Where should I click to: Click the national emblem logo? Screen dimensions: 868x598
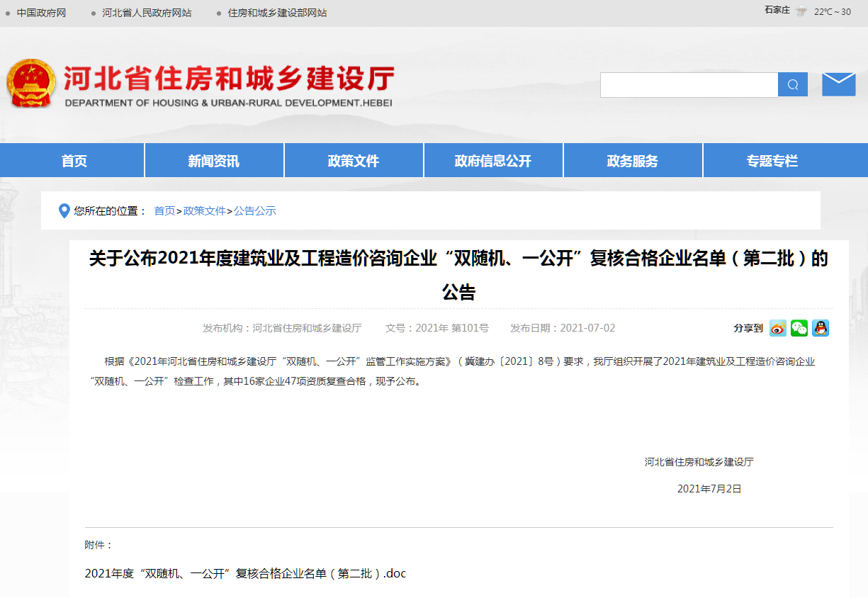[31, 84]
